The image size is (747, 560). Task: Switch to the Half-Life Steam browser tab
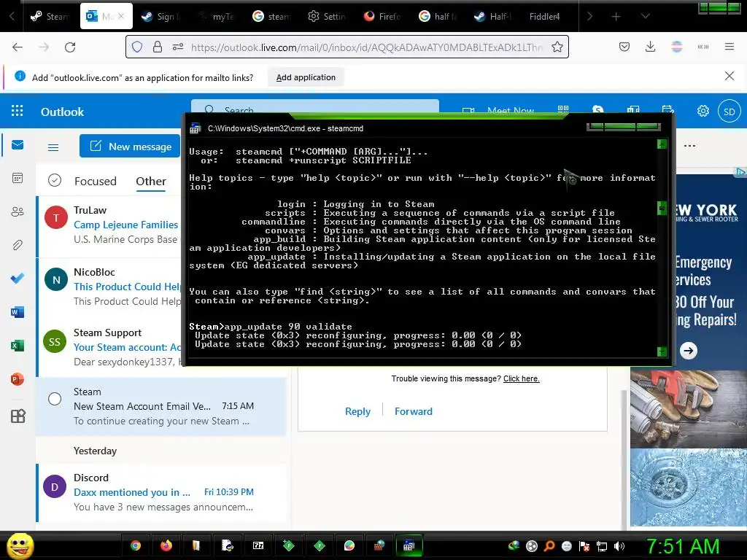click(x=492, y=16)
